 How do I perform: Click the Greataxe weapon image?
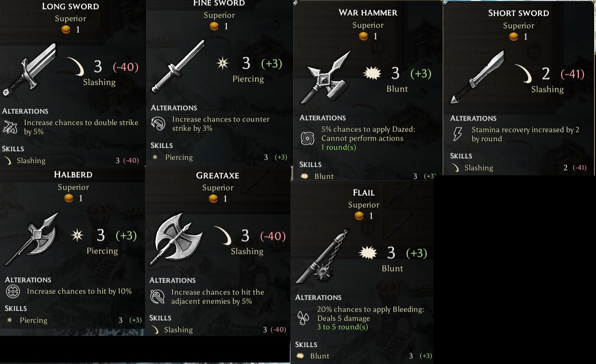coord(176,239)
